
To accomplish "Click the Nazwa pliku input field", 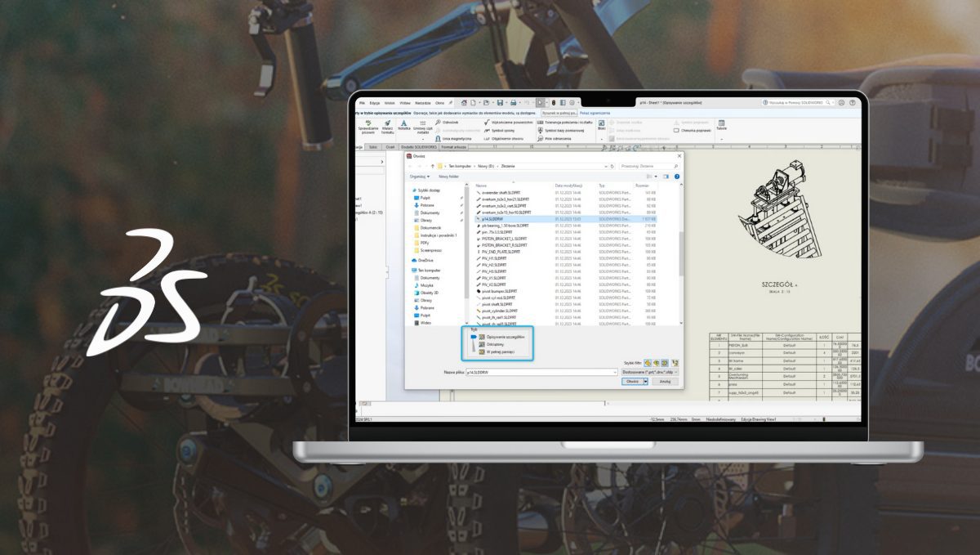I will click(541, 372).
